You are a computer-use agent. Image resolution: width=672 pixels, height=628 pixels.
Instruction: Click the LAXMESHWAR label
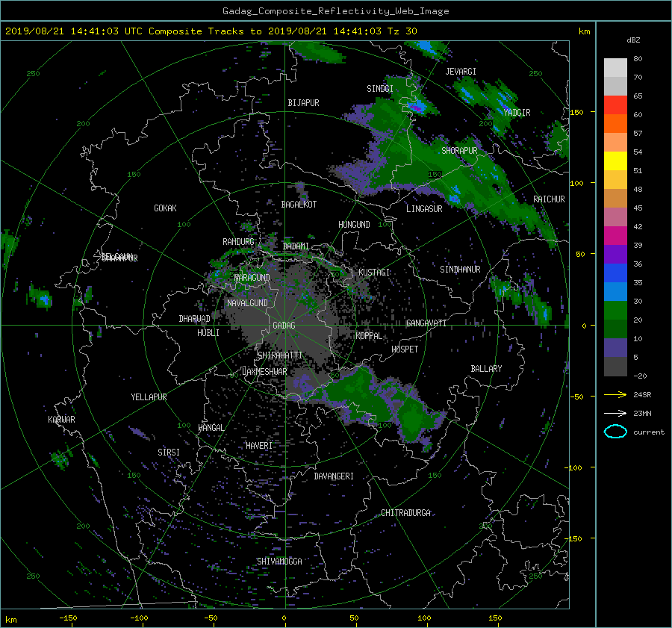(x=264, y=372)
